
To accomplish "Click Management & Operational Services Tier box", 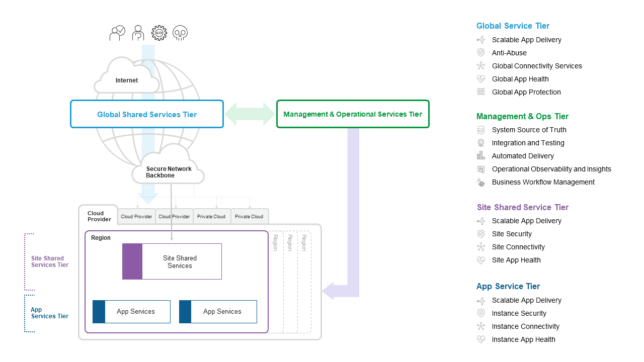I will (353, 114).
